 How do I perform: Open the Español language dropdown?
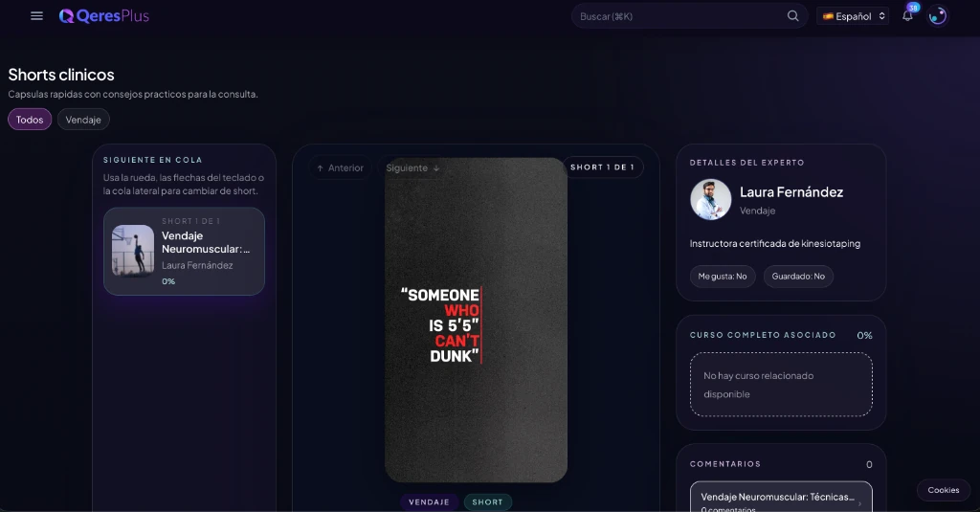click(x=853, y=16)
